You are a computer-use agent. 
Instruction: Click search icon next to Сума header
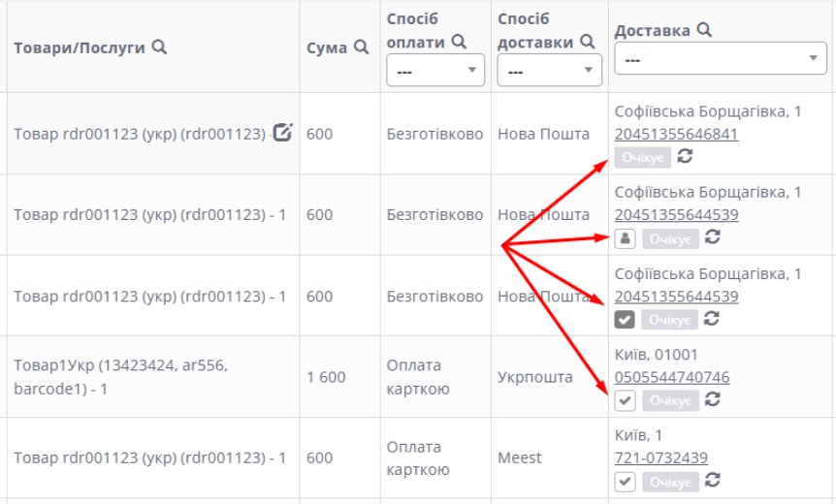pyautogui.click(x=361, y=47)
